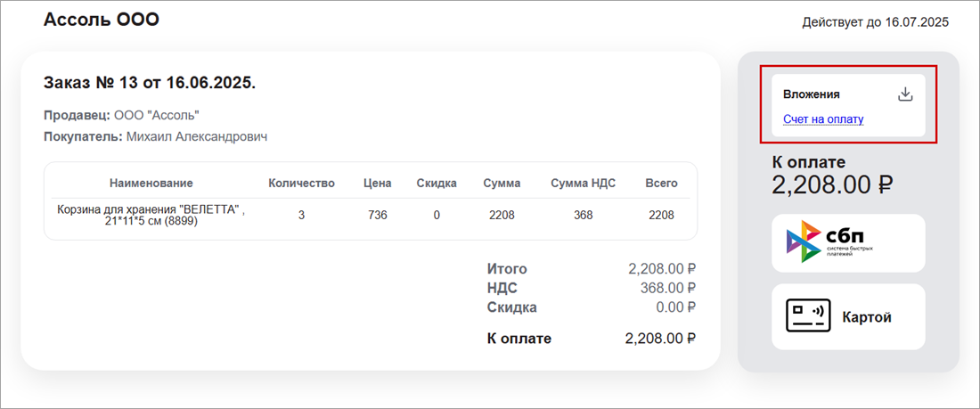Click the "Количество" column header
980x409 pixels.
[x=301, y=183]
